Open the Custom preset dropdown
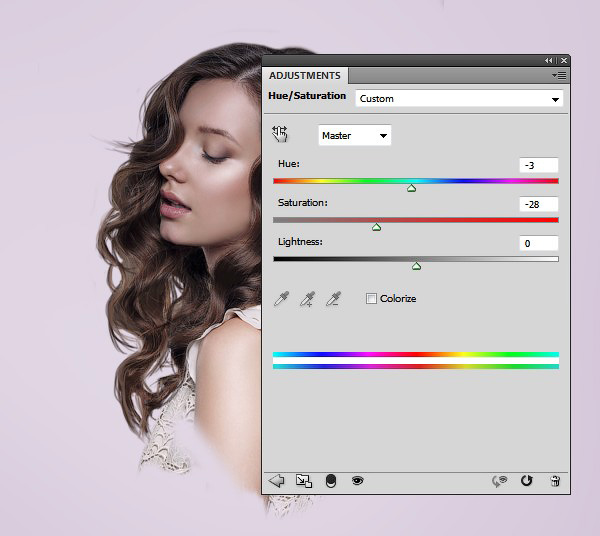 (x=459, y=99)
